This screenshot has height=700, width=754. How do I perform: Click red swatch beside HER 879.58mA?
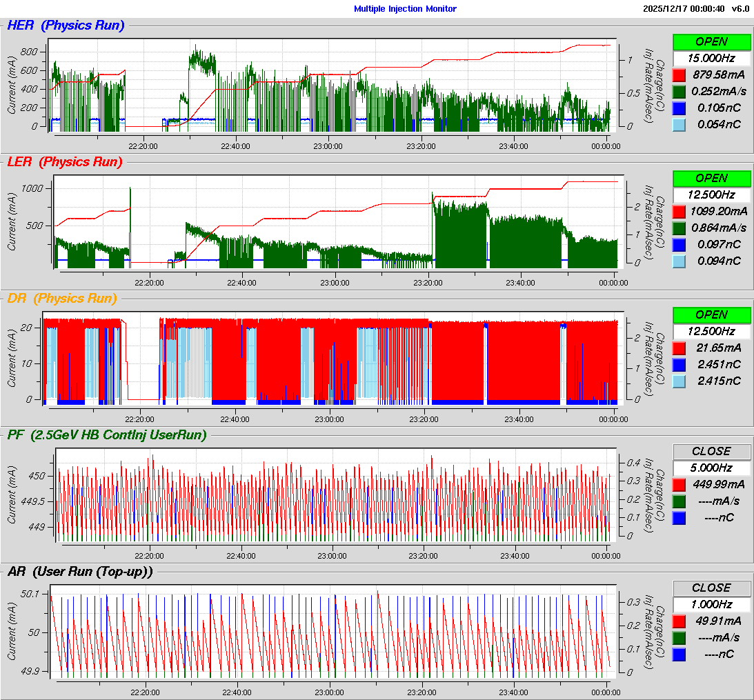point(679,75)
